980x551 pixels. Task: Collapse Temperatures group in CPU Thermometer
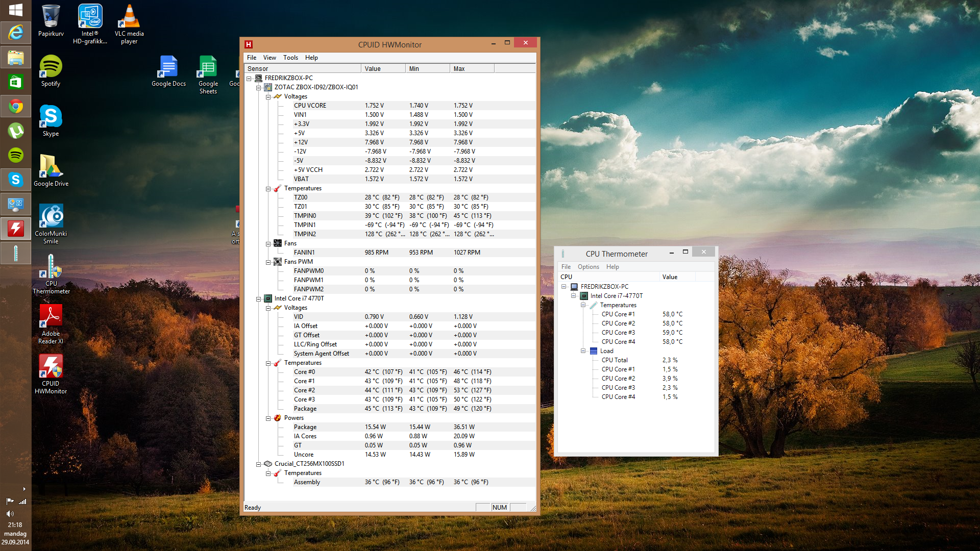(x=583, y=305)
